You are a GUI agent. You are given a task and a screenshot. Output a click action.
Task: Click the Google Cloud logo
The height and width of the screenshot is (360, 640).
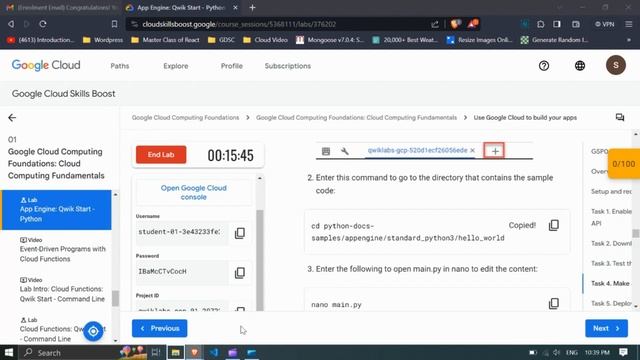(x=46, y=65)
